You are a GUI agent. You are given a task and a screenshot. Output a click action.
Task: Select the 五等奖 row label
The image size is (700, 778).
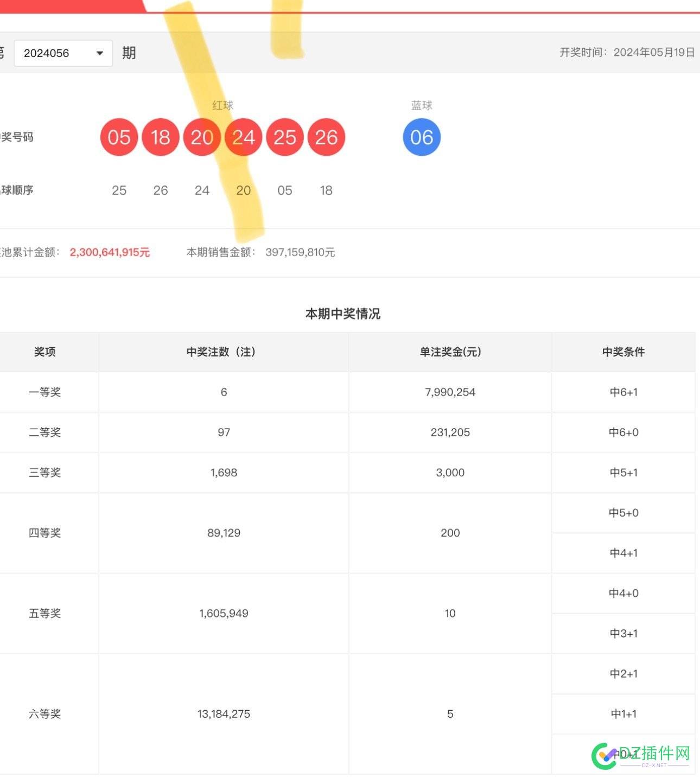point(45,614)
